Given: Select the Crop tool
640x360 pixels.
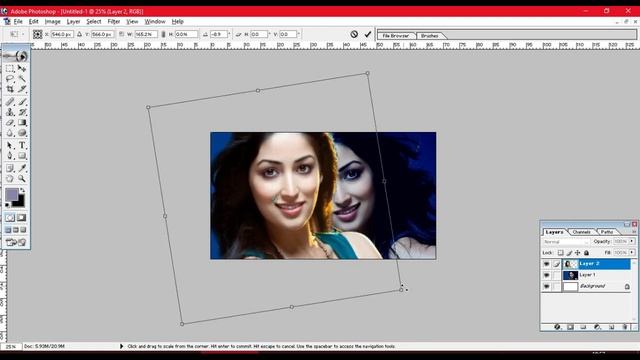Looking at the screenshot, I should (10, 89).
